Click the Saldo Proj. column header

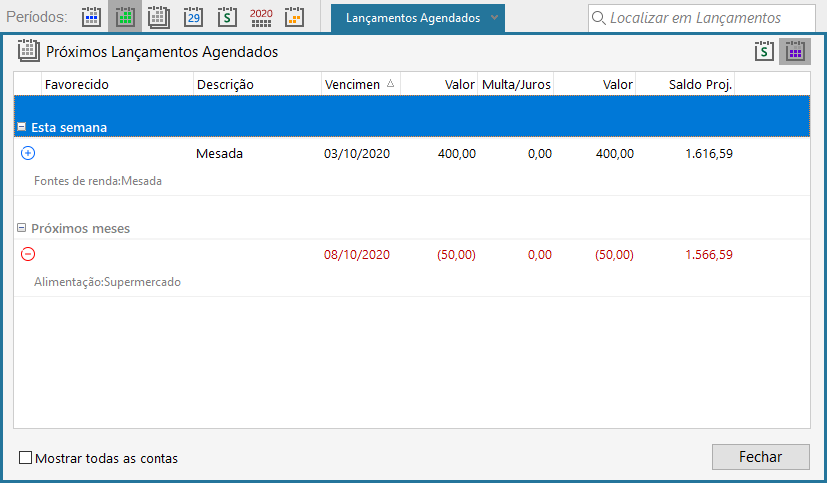(x=700, y=85)
